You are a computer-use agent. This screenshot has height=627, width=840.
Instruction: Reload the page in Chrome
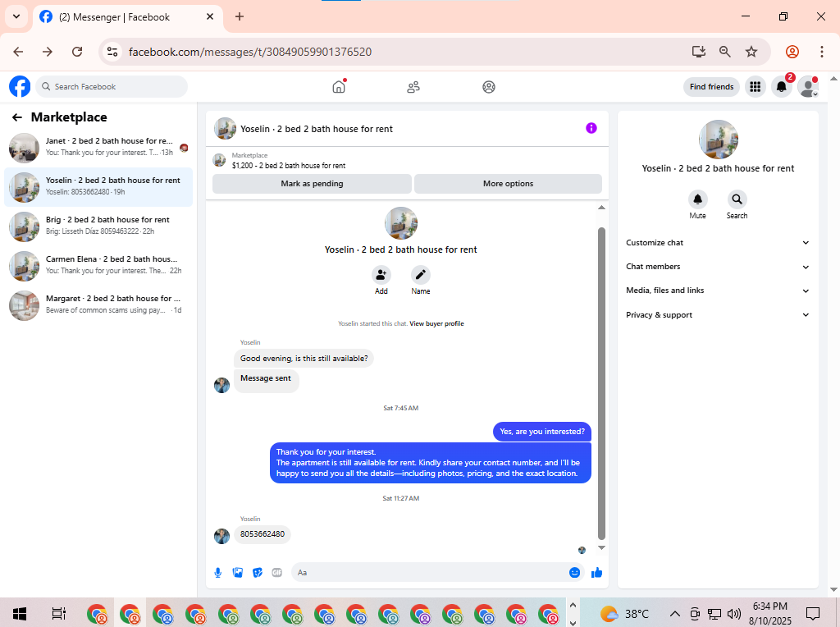pos(77,52)
